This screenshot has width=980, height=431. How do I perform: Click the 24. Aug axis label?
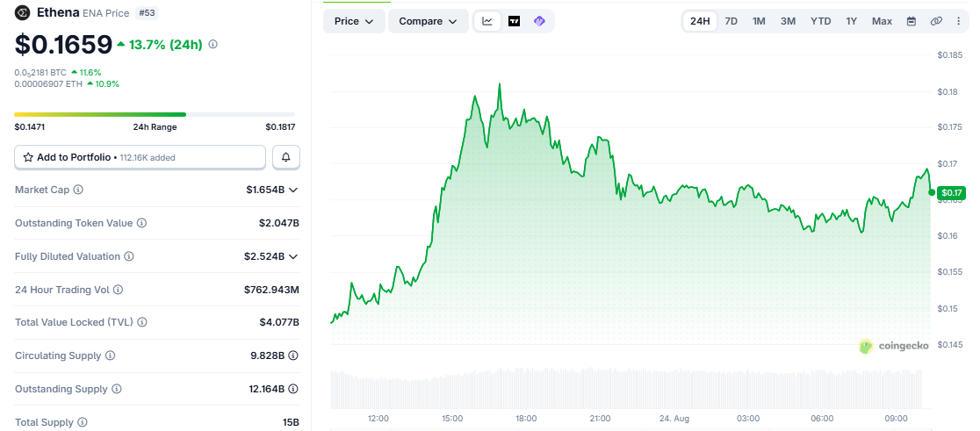[x=674, y=418]
